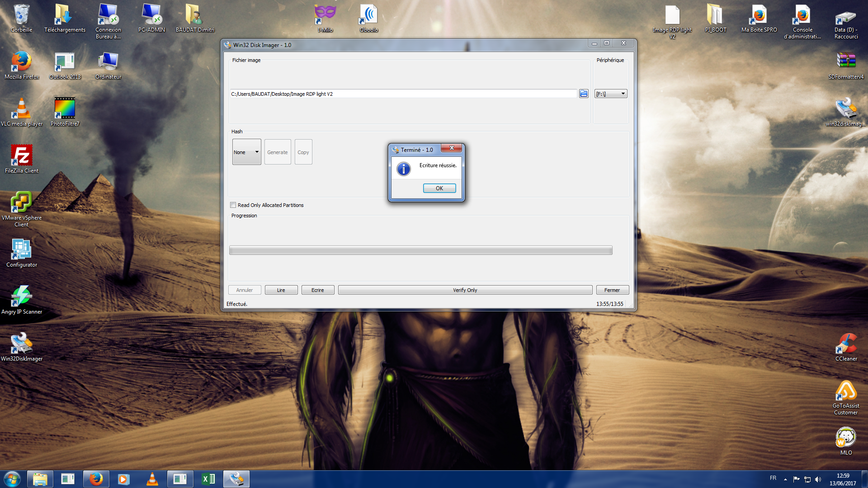Browse for image file folder icon
868x488 pixels.
(584, 94)
